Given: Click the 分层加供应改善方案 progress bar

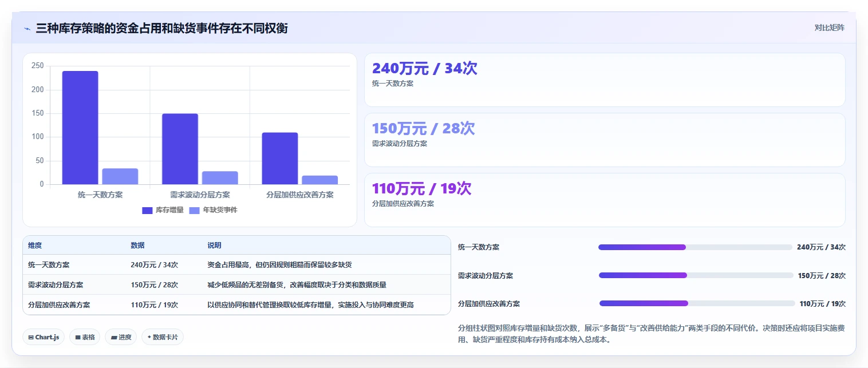Looking at the screenshot, I should point(697,303).
